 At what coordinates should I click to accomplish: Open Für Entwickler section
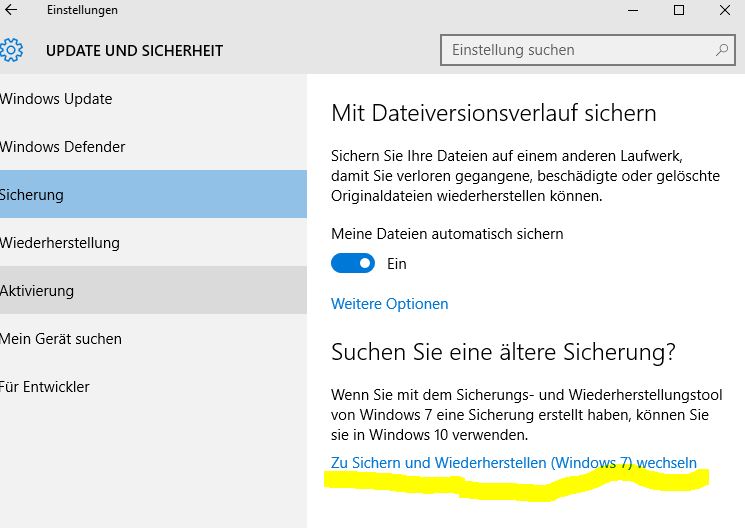(x=153, y=386)
